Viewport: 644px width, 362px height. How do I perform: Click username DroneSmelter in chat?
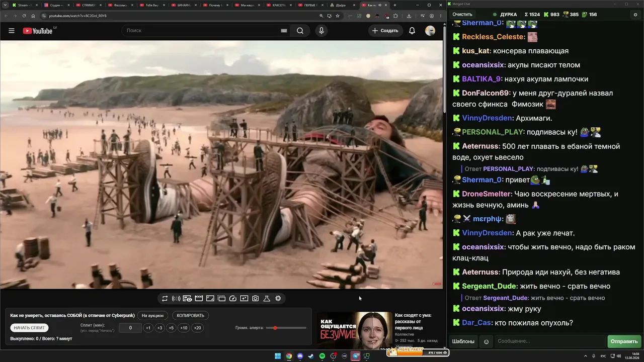click(487, 194)
